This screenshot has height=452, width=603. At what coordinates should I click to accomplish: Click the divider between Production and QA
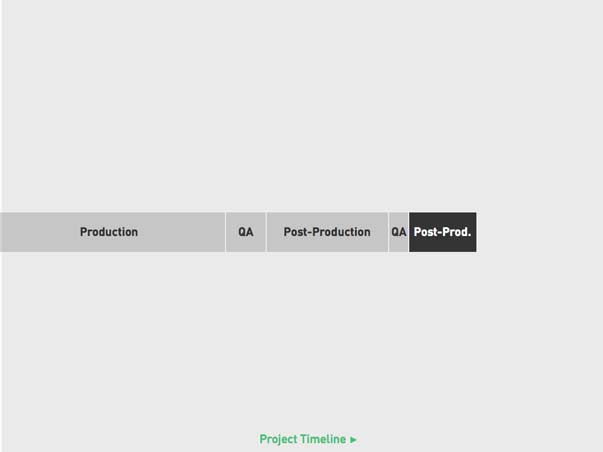226,232
